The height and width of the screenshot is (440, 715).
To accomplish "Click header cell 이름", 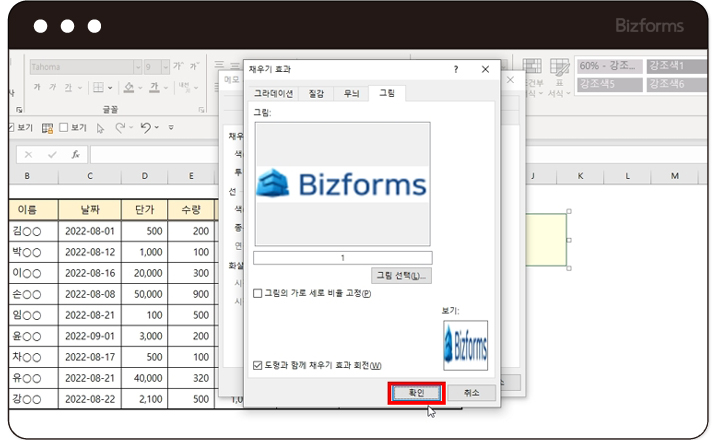I will 33,210.
